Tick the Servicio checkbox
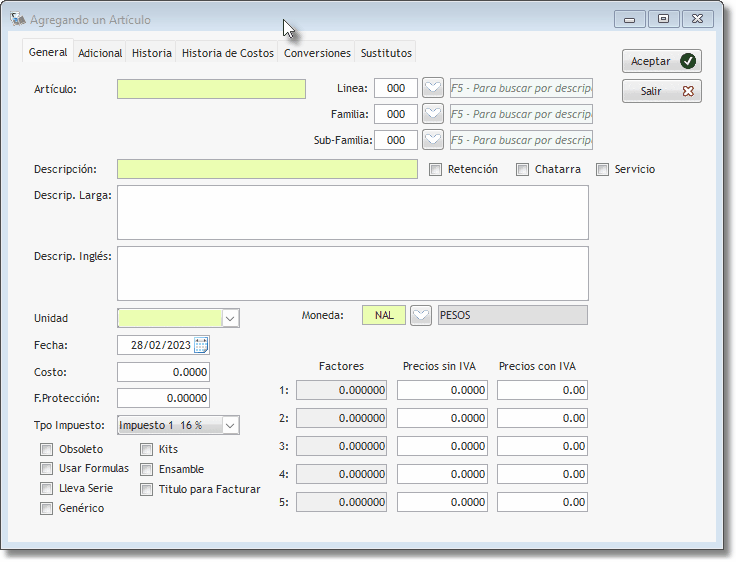 [x=602, y=169]
